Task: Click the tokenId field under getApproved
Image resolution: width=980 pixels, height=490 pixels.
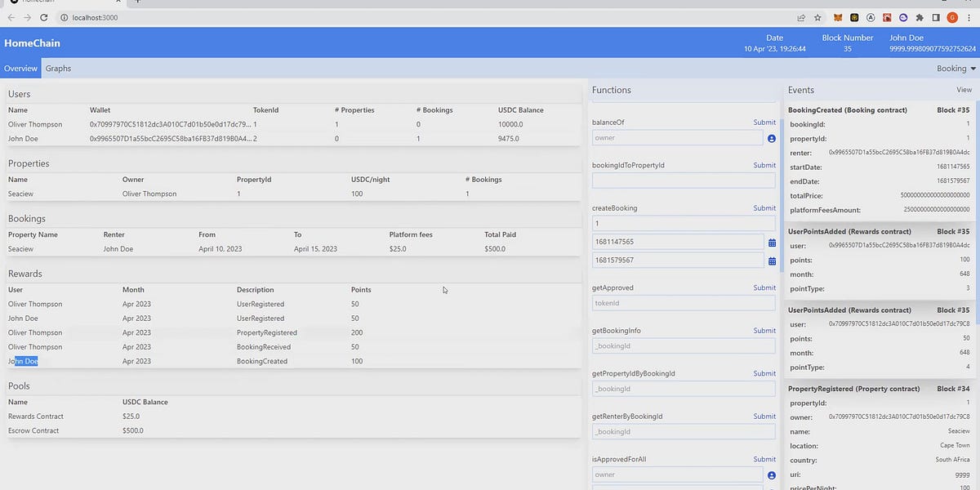Action: 684,302
